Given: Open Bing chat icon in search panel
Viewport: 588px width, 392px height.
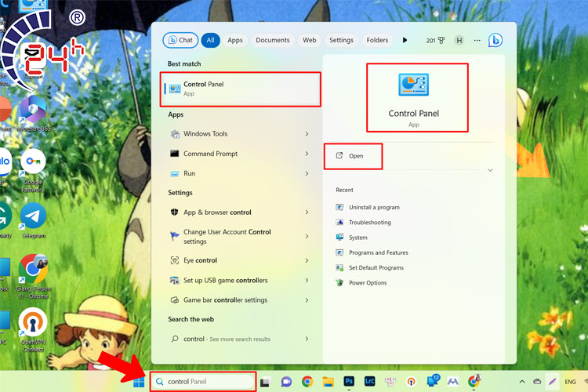Looking at the screenshot, I should point(495,40).
